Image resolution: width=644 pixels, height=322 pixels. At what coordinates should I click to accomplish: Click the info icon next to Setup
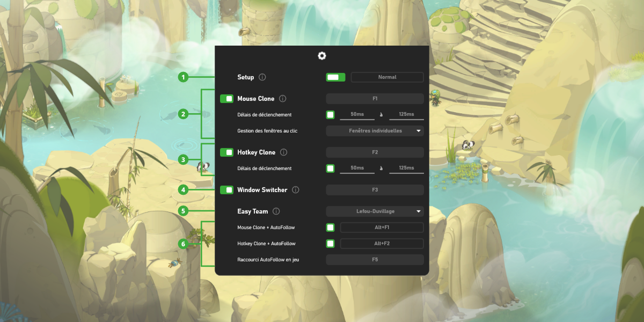pos(262,77)
